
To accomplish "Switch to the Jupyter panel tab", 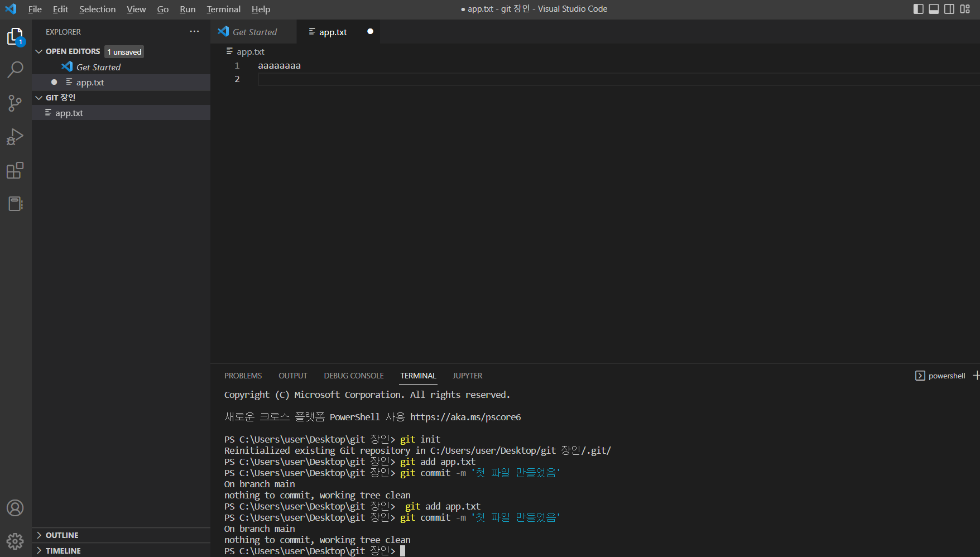I will [467, 376].
